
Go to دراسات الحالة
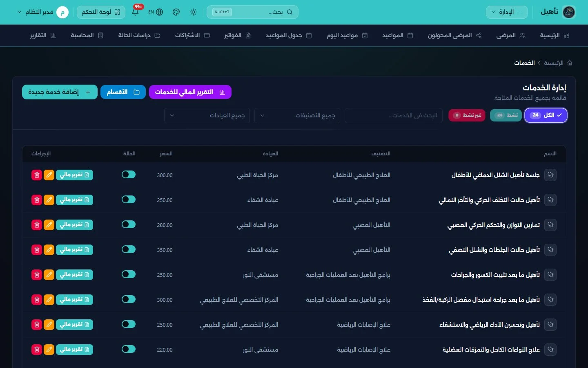[139, 36]
